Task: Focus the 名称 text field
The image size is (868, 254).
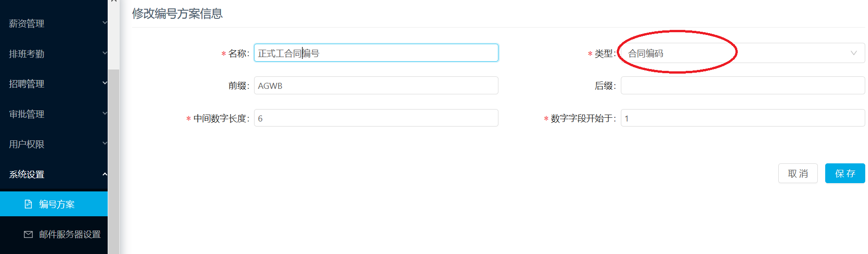Action: tap(376, 53)
